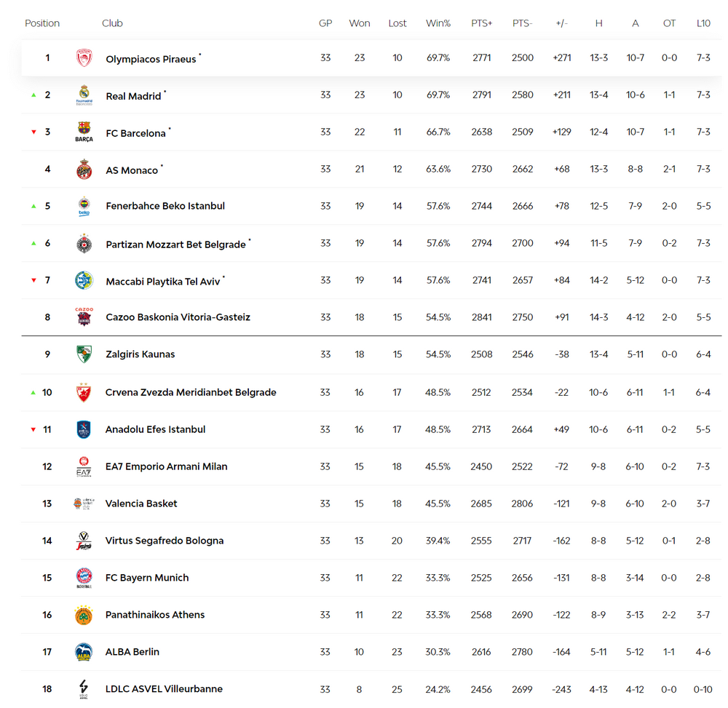Screen dimensions: 728x708
Task: Open the LDLC ASVEL Villeurbanne team link
Action: tap(164, 689)
